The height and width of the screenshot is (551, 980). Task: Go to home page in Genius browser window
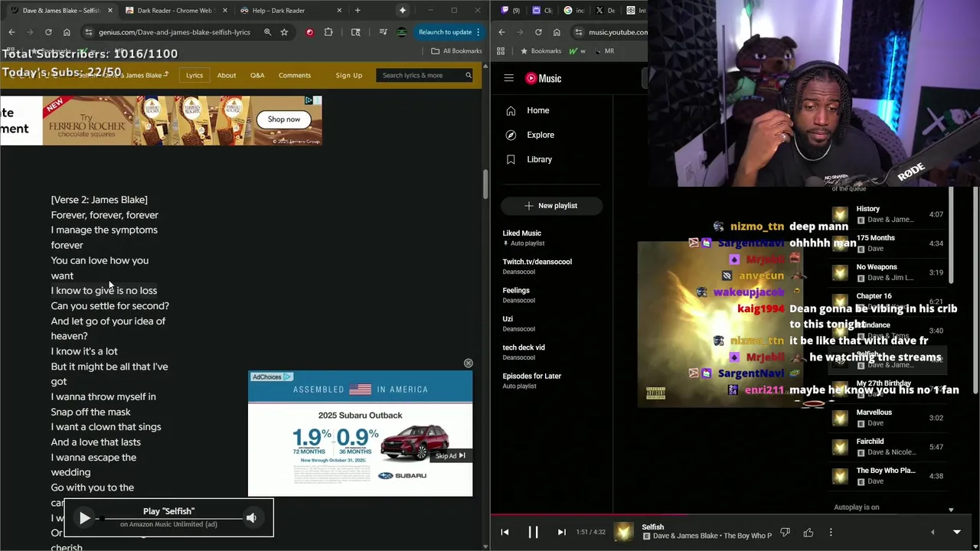point(67,32)
